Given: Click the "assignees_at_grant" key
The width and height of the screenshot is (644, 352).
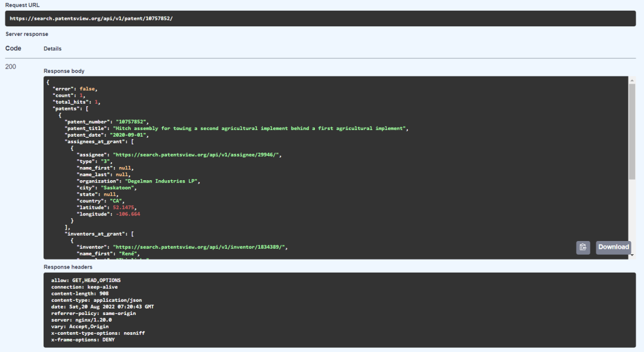Looking at the screenshot, I should click(x=94, y=141).
